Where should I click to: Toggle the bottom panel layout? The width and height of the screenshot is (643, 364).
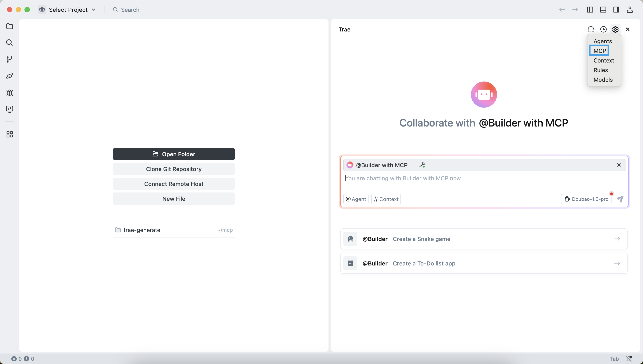[603, 10]
